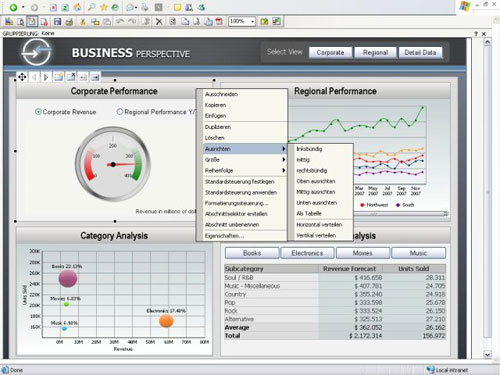Click the help question mark icon
Screen dimensions: 500x375
(476, 34)
